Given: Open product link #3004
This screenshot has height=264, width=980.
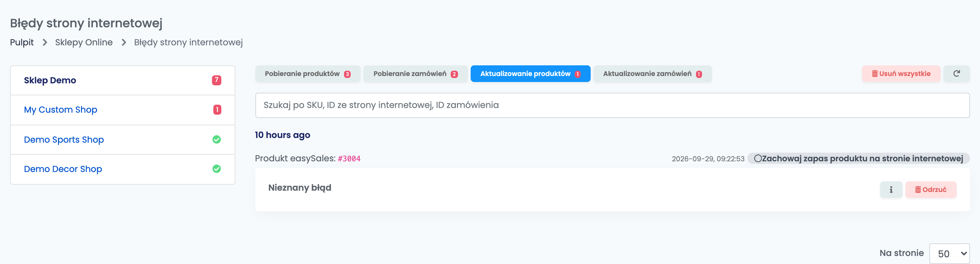Looking at the screenshot, I should click(x=349, y=159).
